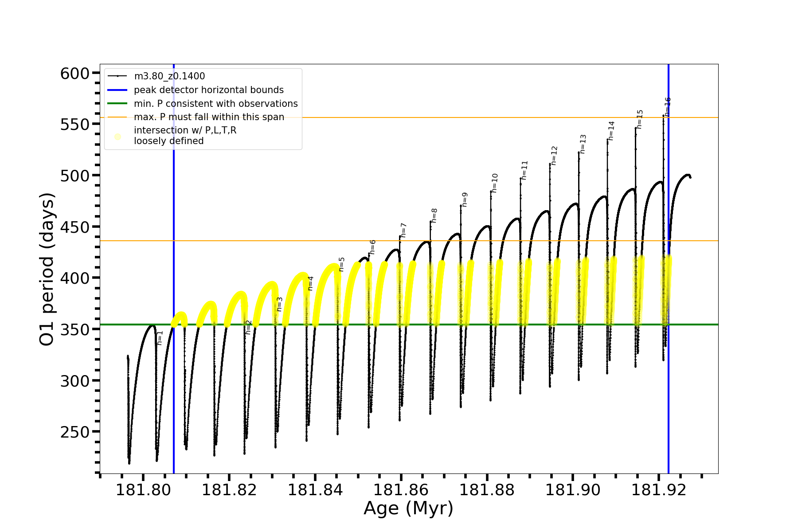The height and width of the screenshot is (532, 798).
Task: Click the n=3 peak label
Action: [x=279, y=304]
